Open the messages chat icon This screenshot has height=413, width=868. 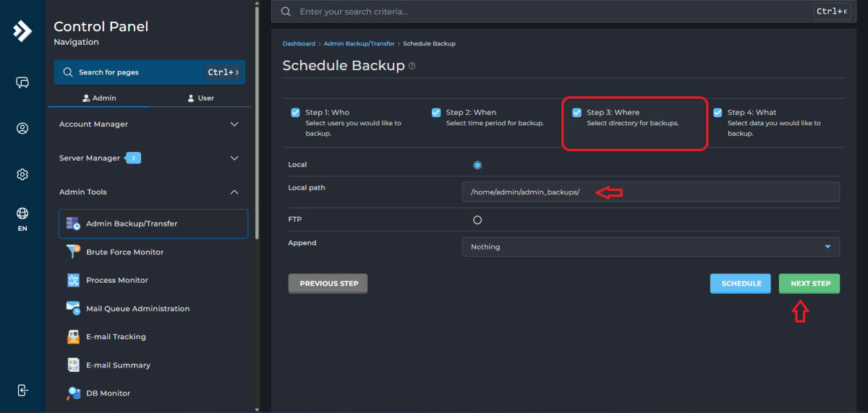[x=22, y=82]
